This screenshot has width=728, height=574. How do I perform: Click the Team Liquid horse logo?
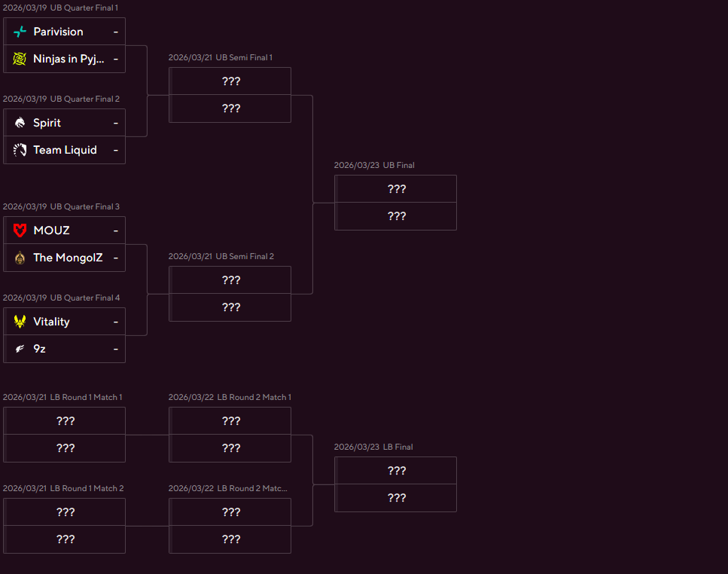pyautogui.click(x=20, y=150)
